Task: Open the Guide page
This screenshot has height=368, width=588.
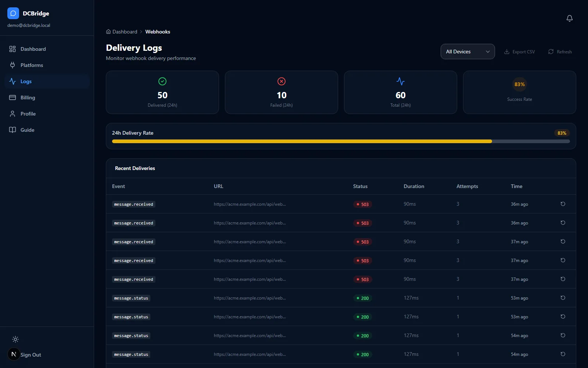Action: tap(47, 130)
